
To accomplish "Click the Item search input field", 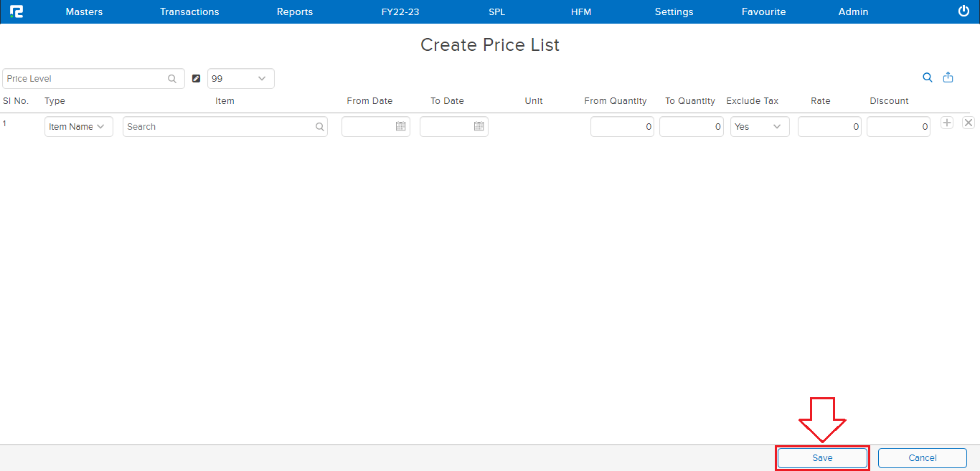I will 219,127.
